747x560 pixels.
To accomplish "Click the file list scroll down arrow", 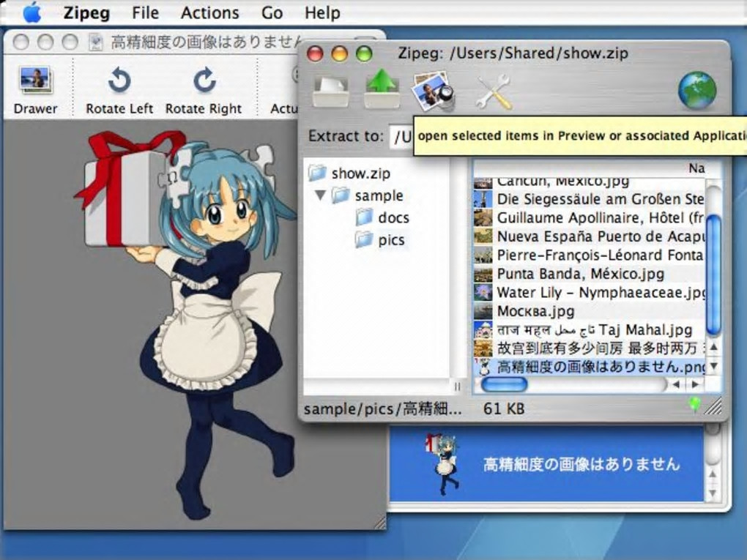I will (713, 366).
